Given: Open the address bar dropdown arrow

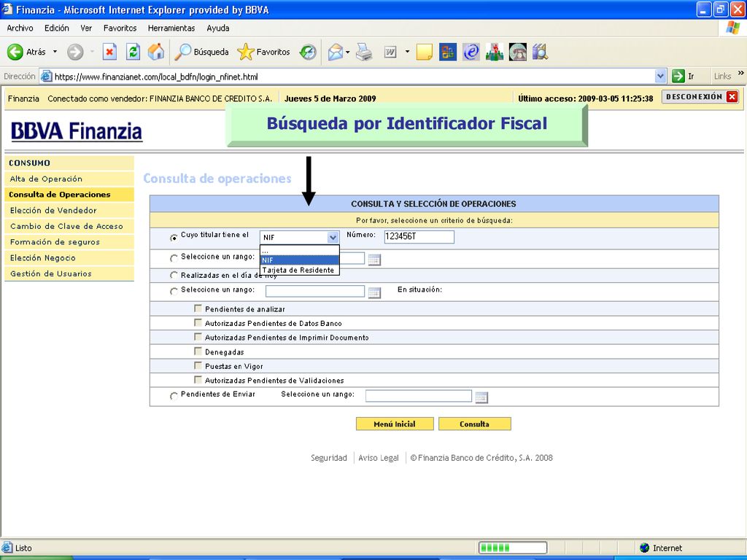Looking at the screenshot, I should (660, 76).
